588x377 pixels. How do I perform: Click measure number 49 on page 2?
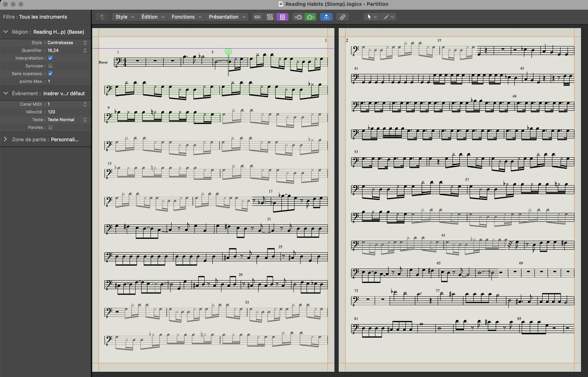(x=514, y=96)
